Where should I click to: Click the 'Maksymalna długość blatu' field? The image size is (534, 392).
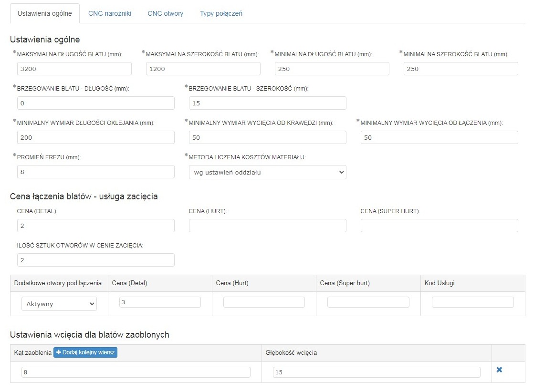point(74,69)
